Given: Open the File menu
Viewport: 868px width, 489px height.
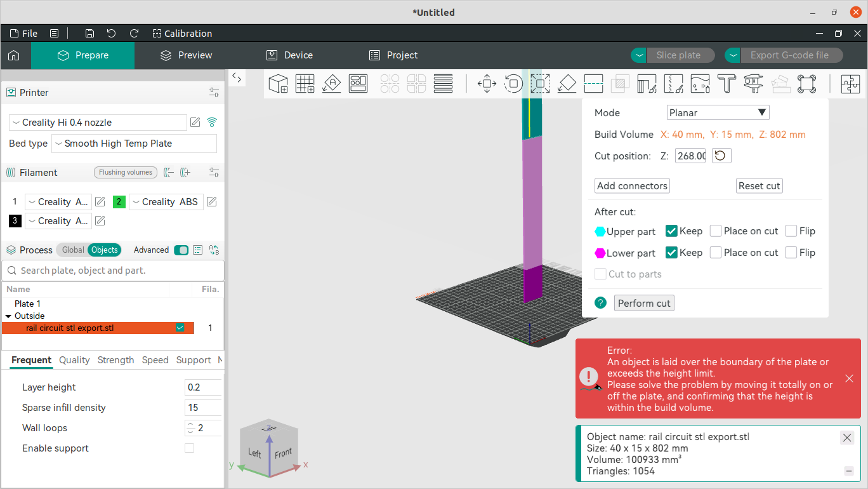Looking at the screenshot, I should [x=23, y=34].
